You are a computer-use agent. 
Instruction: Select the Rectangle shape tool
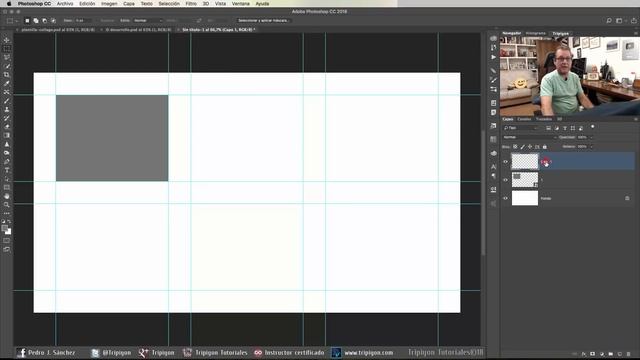click(x=7, y=187)
